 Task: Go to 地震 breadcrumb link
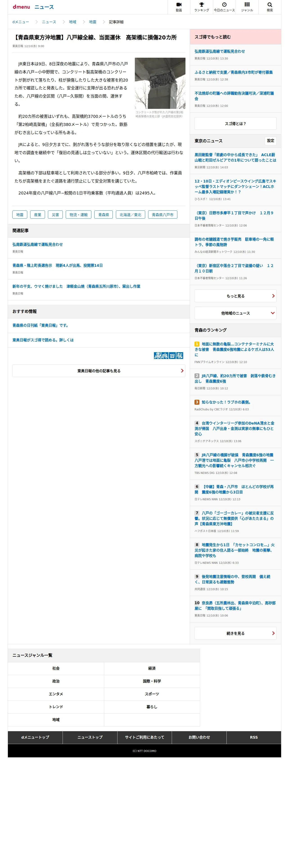click(x=93, y=22)
